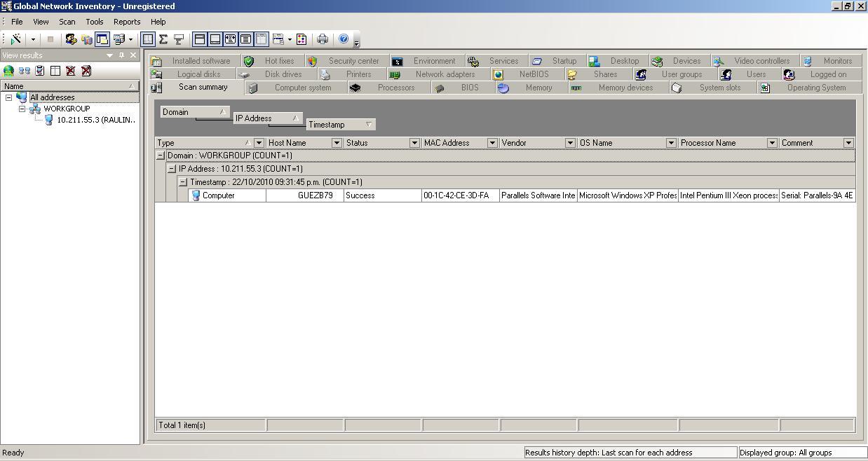The width and height of the screenshot is (868, 461).
Task: Click the Timestamp sort filter button
Action: point(368,124)
